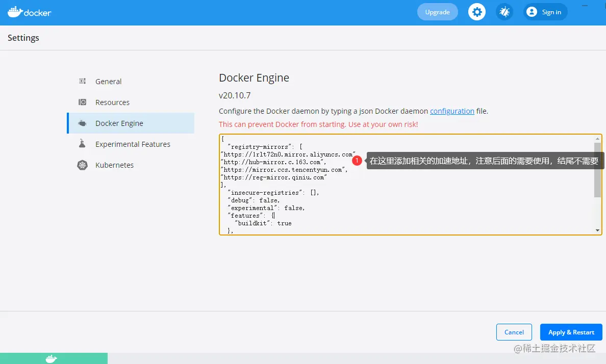
Task: Open Troubleshoot via the bug icon
Action: click(x=504, y=12)
